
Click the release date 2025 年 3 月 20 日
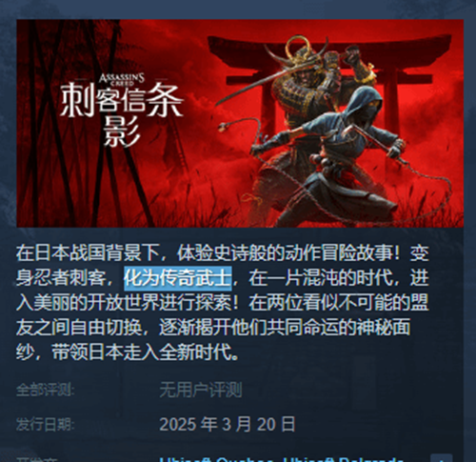click(x=228, y=424)
